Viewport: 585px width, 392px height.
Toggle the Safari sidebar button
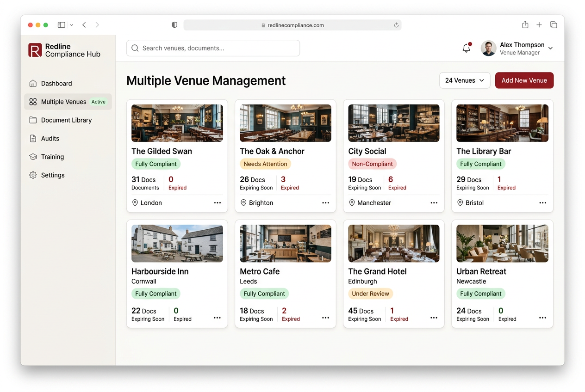pos(61,25)
